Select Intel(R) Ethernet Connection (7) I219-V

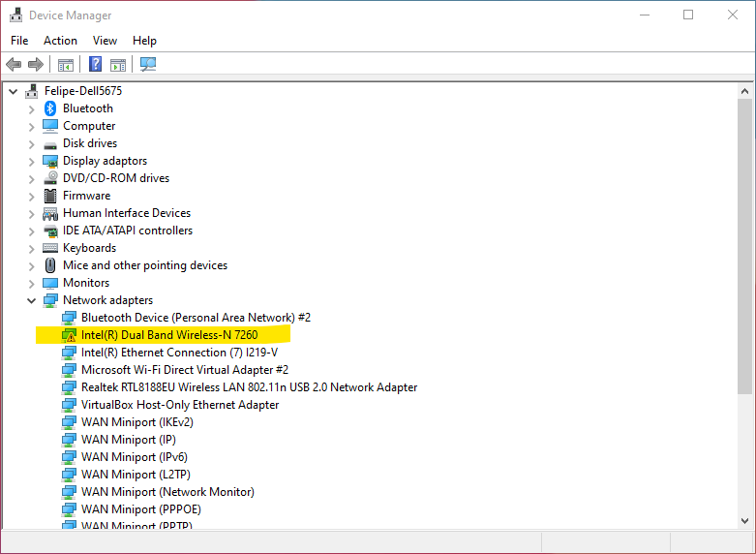tap(179, 353)
